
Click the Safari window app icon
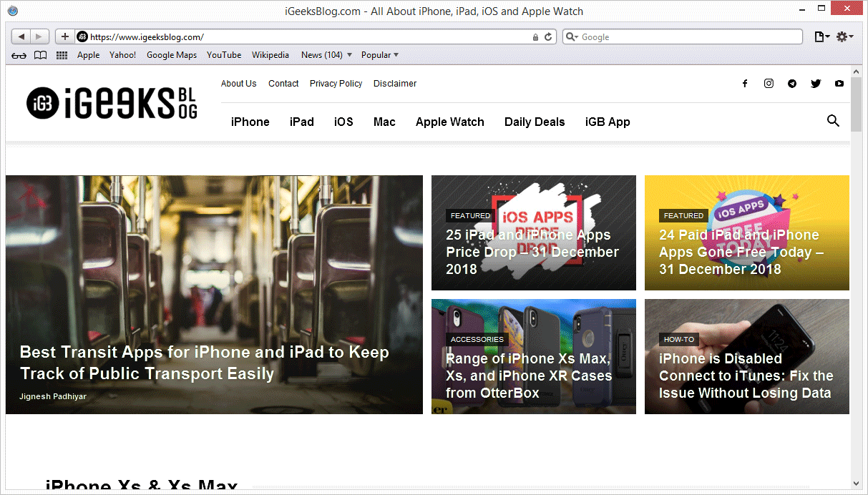tap(12, 11)
